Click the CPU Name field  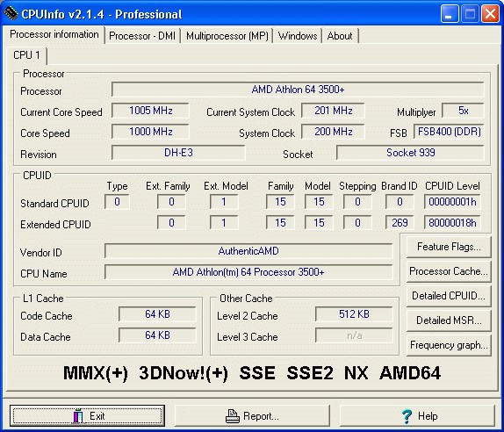point(248,272)
